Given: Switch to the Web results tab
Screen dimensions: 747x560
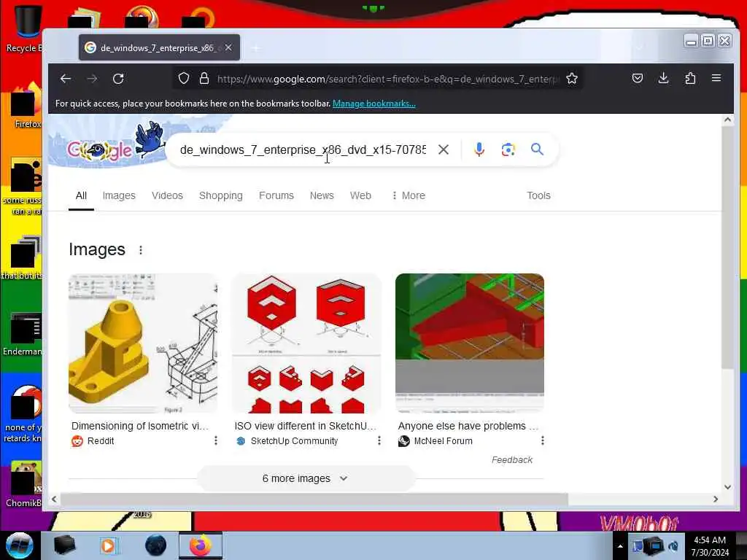Looking at the screenshot, I should [360, 195].
